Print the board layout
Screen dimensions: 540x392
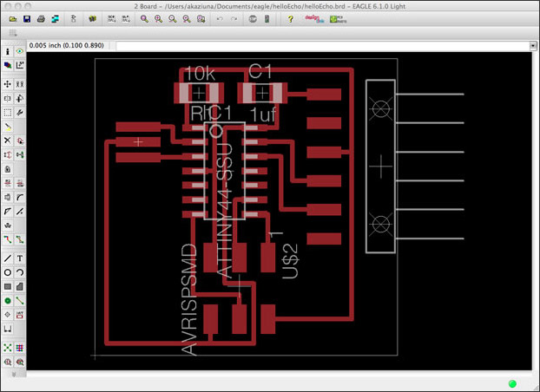pos(41,19)
